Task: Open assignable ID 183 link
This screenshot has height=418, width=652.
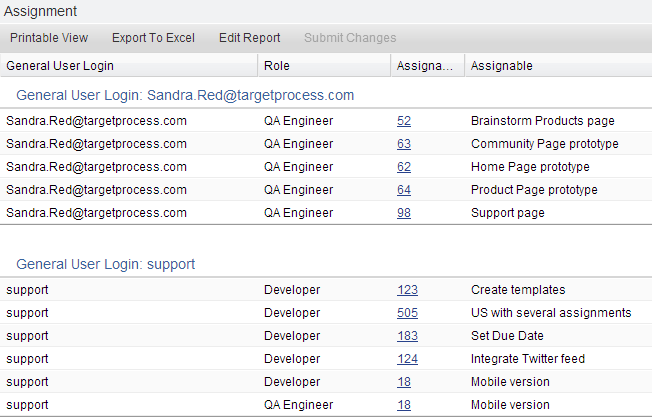Action: pos(407,336)
